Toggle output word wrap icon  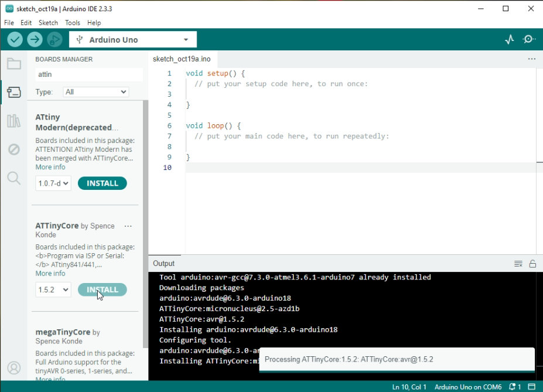tap(518, 264)
